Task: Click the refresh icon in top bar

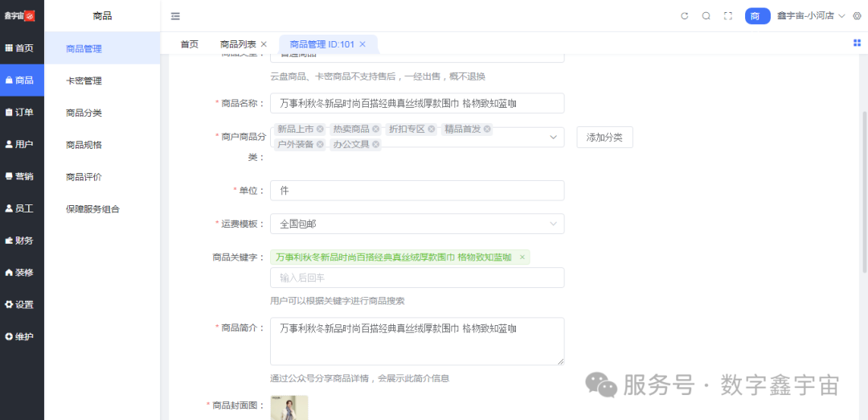Action: click(684, 16)
